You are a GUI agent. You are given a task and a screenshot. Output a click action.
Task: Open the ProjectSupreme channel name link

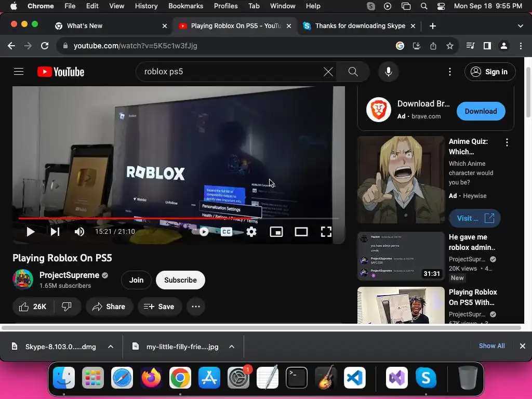point(69,275)
